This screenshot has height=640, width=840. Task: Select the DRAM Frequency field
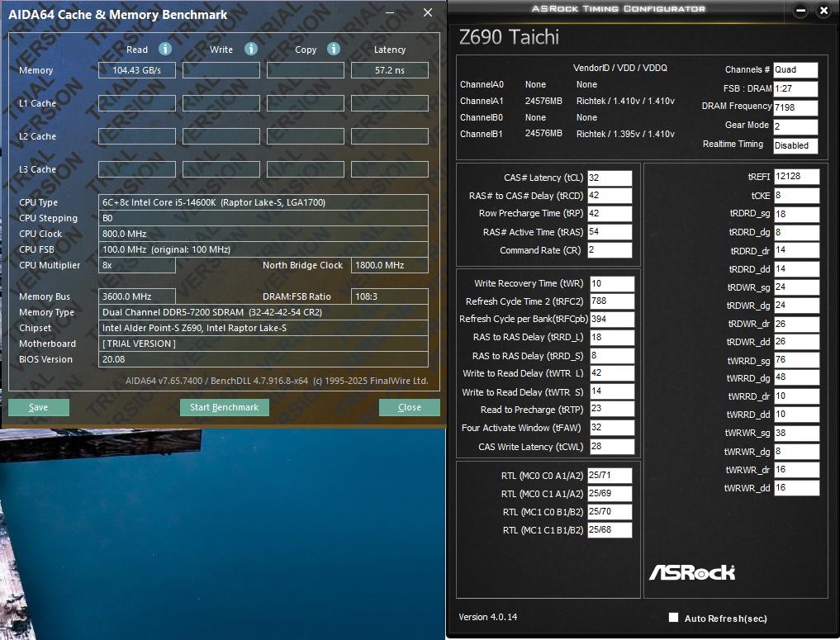tap(795, 107)
